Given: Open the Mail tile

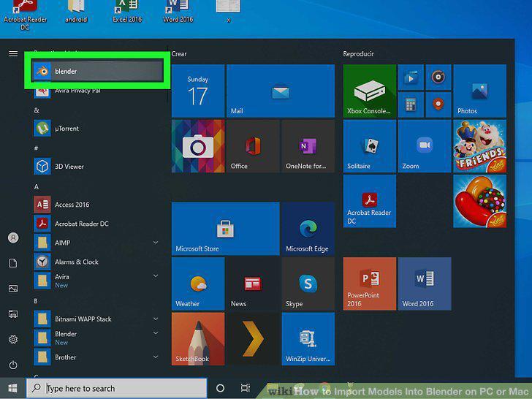Looking at the screenshot, I should (281, 91).
